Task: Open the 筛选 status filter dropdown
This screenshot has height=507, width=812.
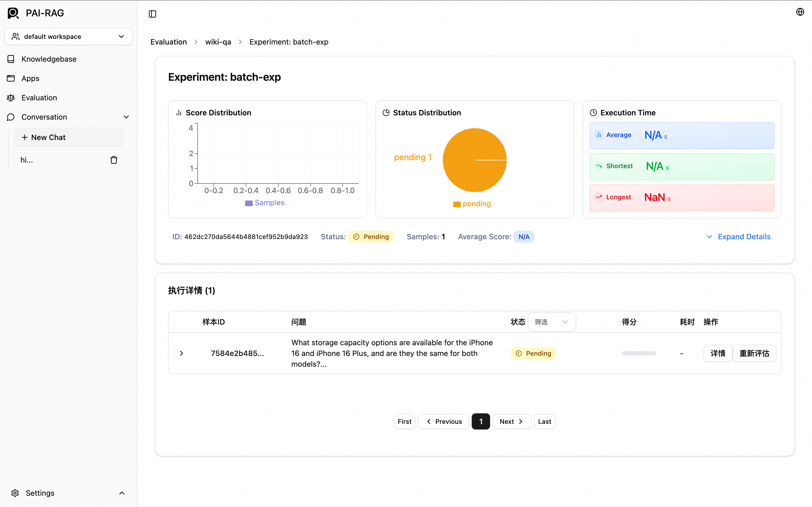Action: (552, 322)
